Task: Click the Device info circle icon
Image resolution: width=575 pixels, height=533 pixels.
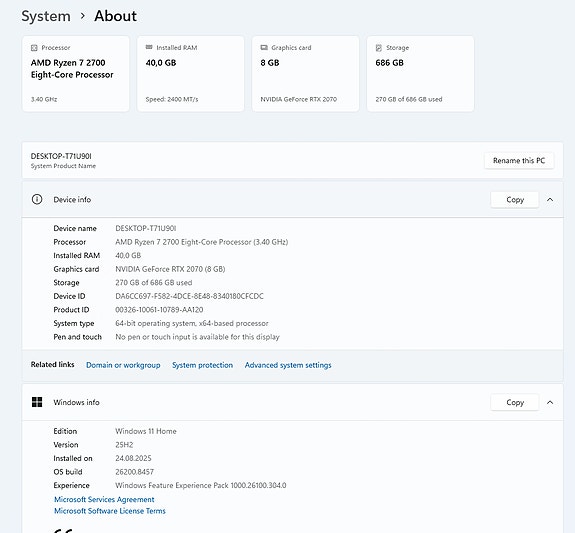Action: [37, 199]
